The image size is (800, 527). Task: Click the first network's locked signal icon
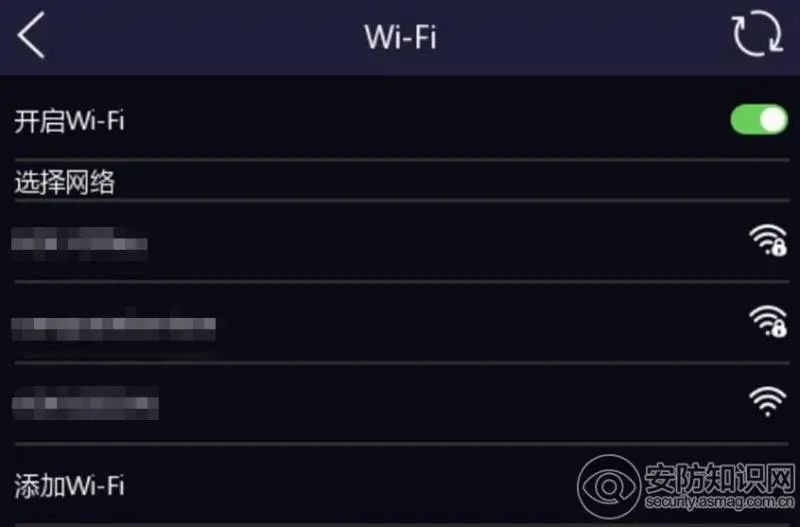coord(767,240)
